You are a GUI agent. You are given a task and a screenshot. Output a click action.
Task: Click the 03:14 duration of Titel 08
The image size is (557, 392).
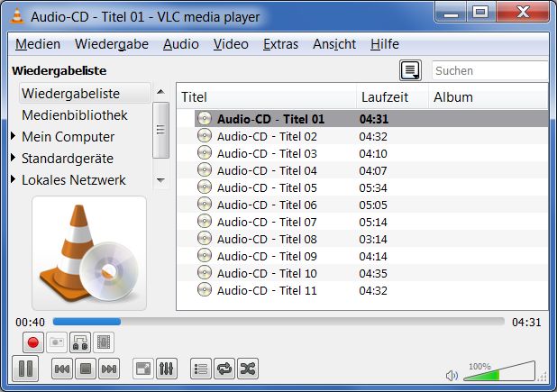[x=373, y=239]
